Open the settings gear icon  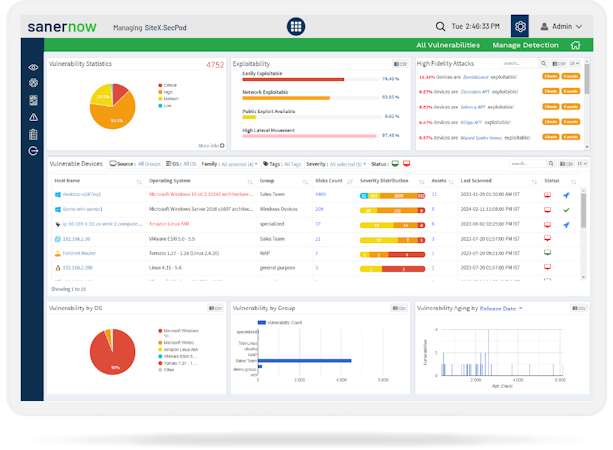pyautogui.click(x=520, y=27)
